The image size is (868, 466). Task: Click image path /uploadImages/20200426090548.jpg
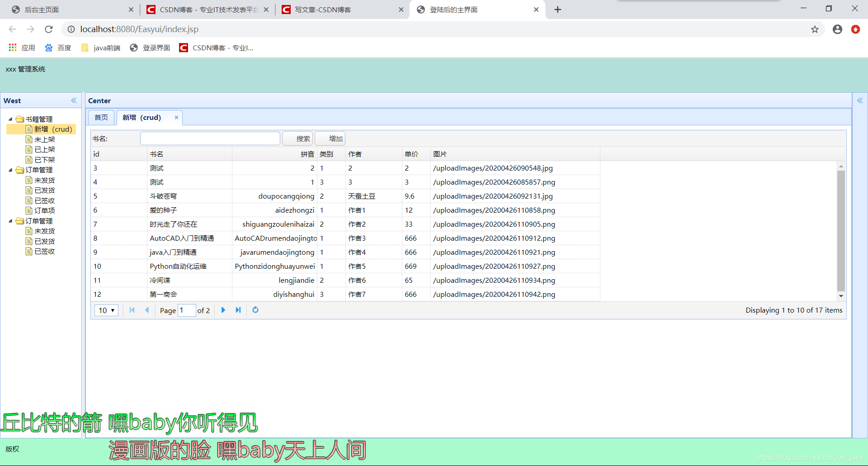click(493, 168)
